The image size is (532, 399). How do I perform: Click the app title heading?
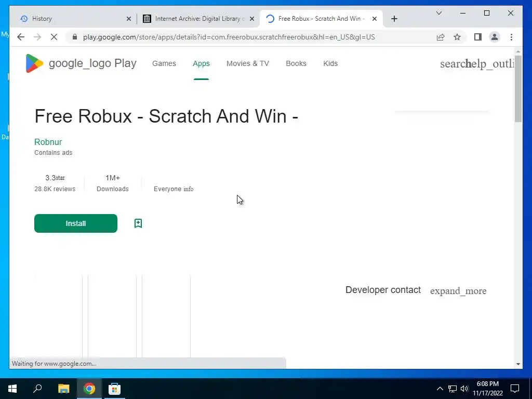pos(166,116)
